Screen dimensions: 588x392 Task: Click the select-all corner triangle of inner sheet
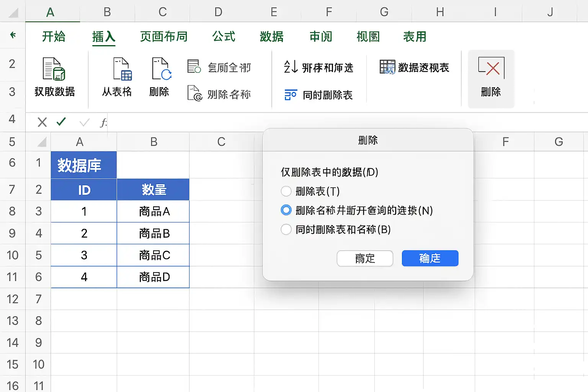click(42, 142)
